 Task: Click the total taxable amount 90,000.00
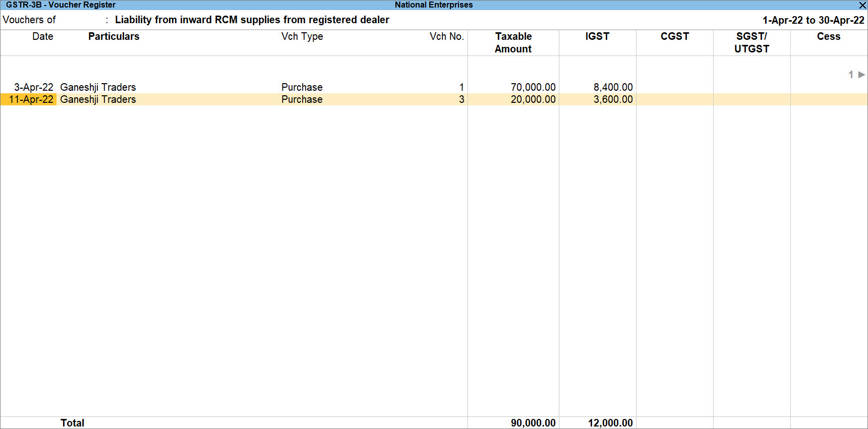coord(533,423)
